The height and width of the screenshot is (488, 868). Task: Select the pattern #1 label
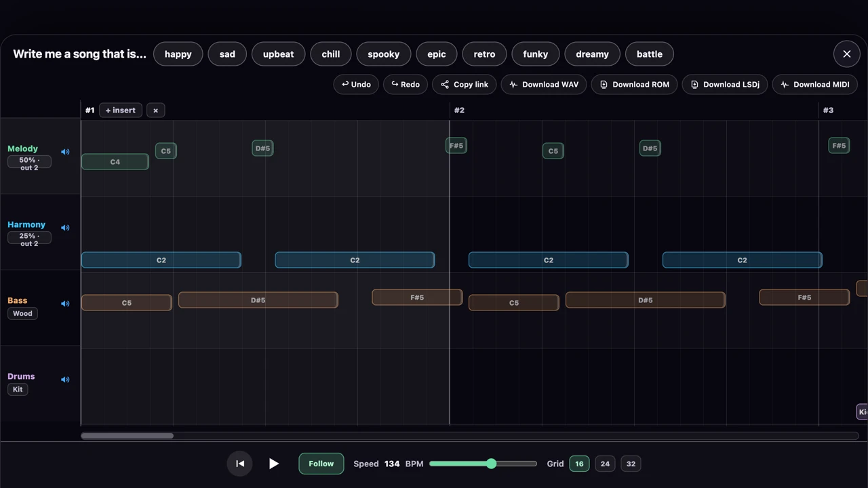pyautogui.click(x=90, y=110)
